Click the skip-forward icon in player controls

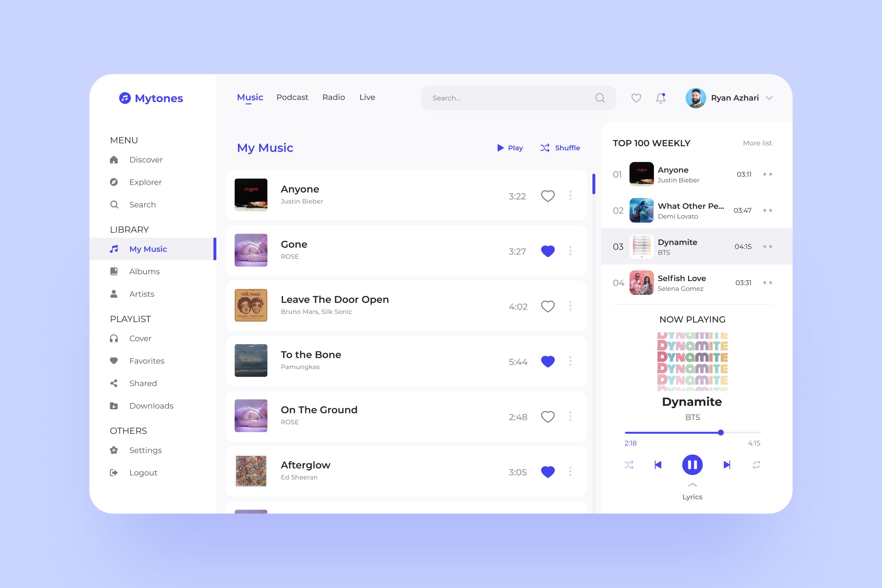click(x=726, y=465)
